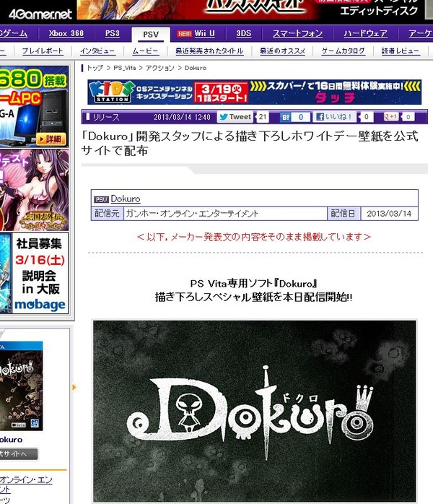This screenshot has height=504, width=433.
Task: Open the 3DS tab
Action: point(244,33)
